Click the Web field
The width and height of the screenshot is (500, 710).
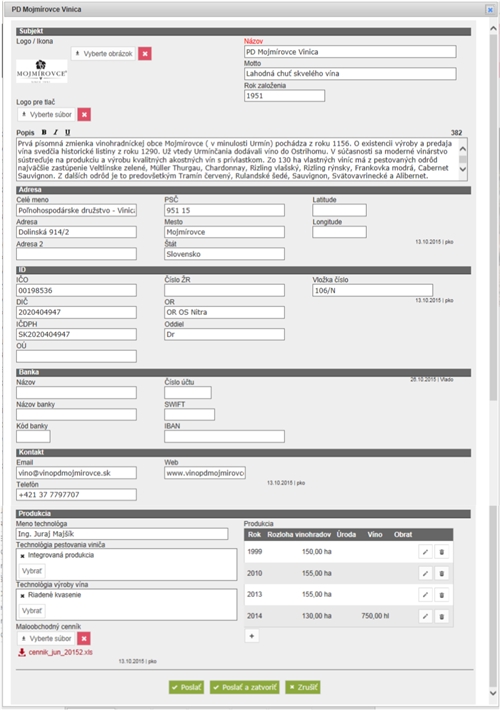point(205,473)
